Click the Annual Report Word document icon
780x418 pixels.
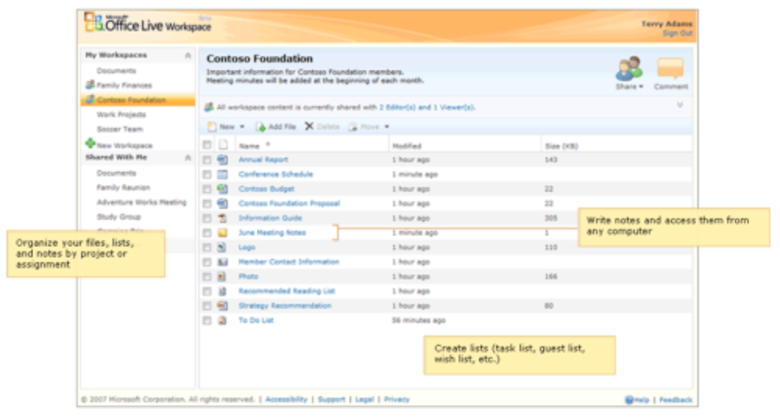(222, 160)
